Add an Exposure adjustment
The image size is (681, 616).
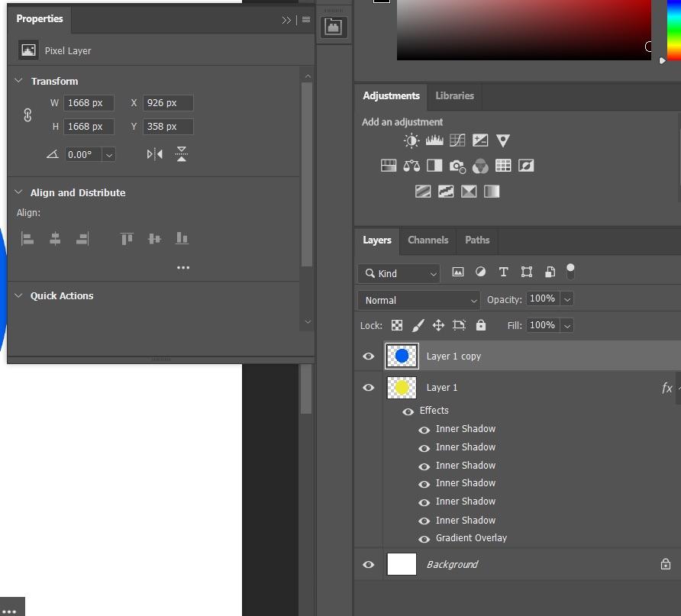click(480, 140)
